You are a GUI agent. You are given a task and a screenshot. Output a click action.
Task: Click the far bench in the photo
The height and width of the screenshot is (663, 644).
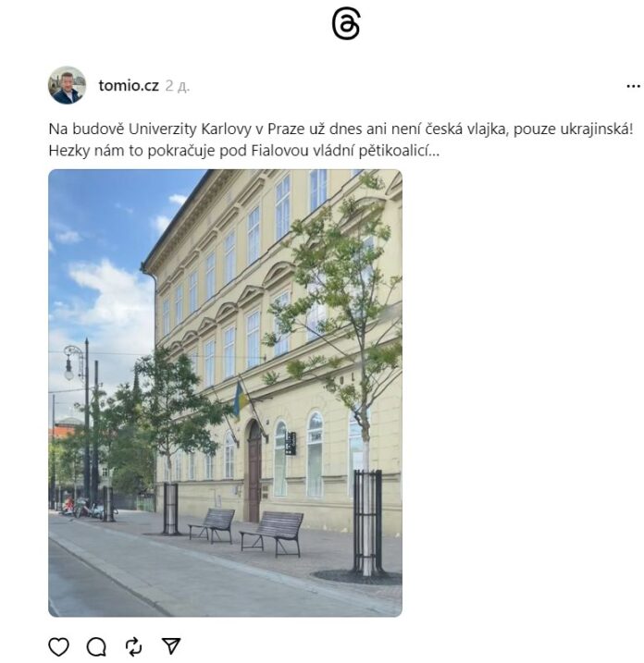pyautogui.click(x=212, y=525)
